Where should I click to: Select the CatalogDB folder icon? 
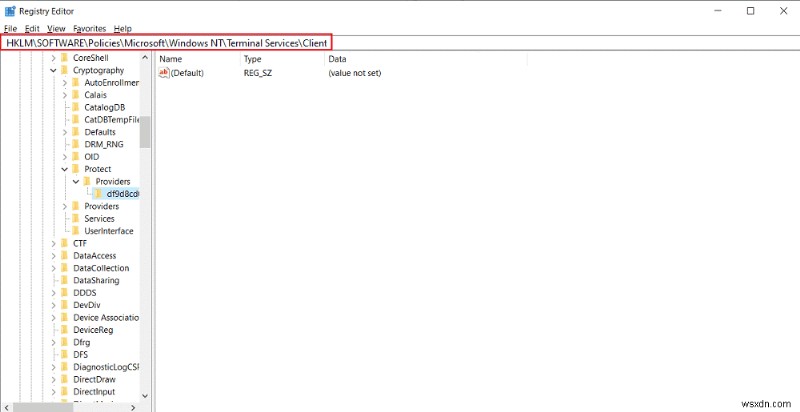point(76,107)
